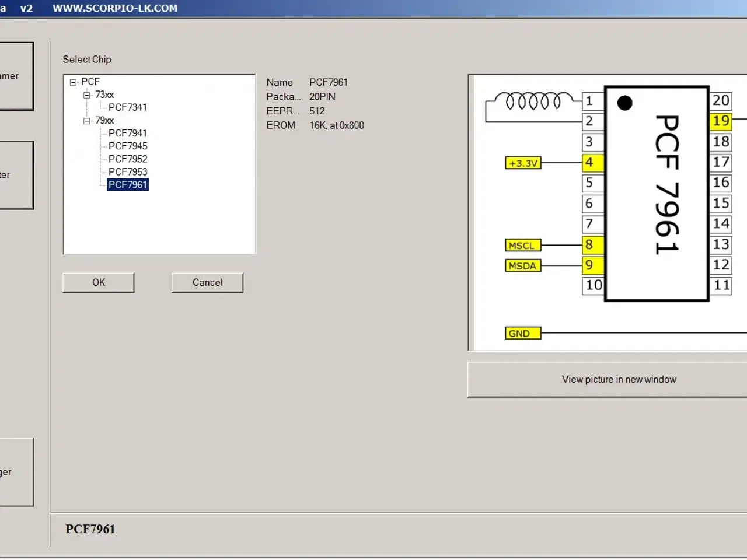Click the highlighted pin 19 on the diagram
This screenshot has width=747, height=560.
[x=720, y=121]
